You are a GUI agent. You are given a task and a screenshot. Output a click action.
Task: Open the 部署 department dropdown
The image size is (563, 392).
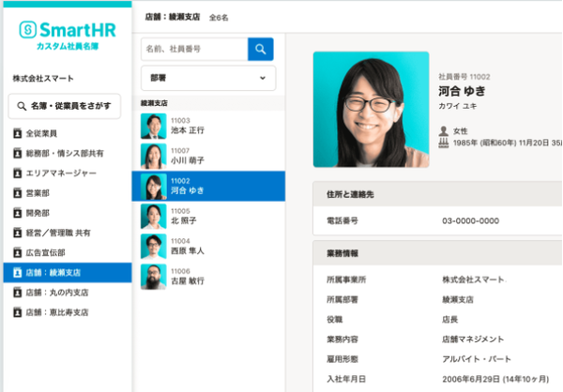click(208, 78)
